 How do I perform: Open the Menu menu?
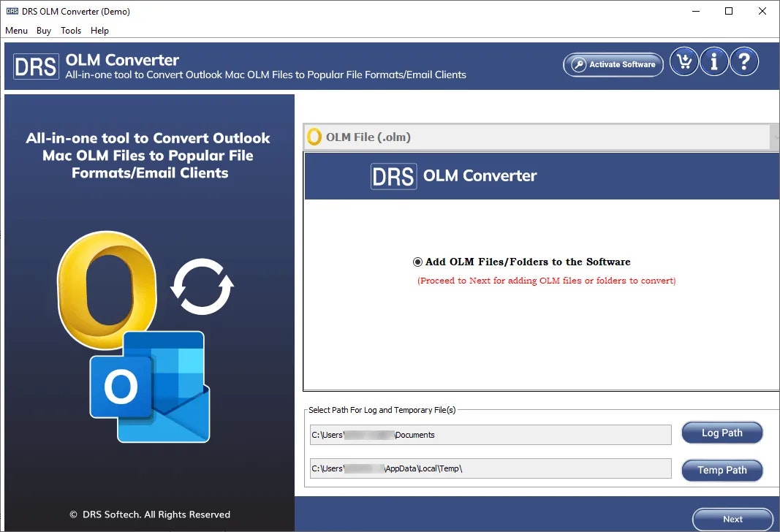coord(16,31)
